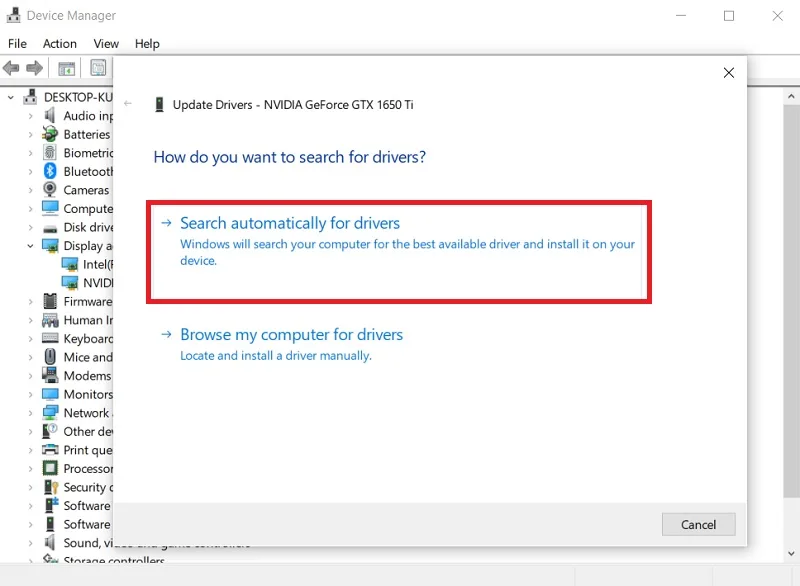Screen dimensions: 800x586
Task: Open the File menu
Action: 17,44
